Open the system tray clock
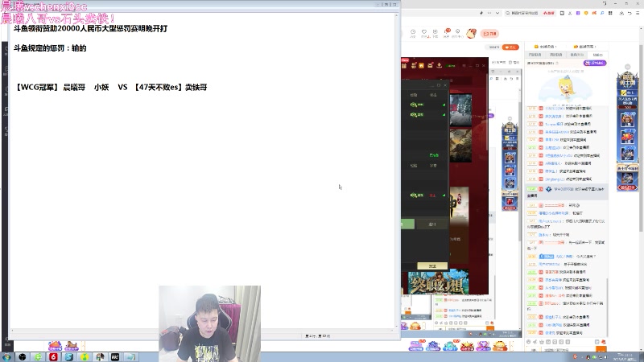Screen dimensions: 644x362 click(x=623, y=357)
